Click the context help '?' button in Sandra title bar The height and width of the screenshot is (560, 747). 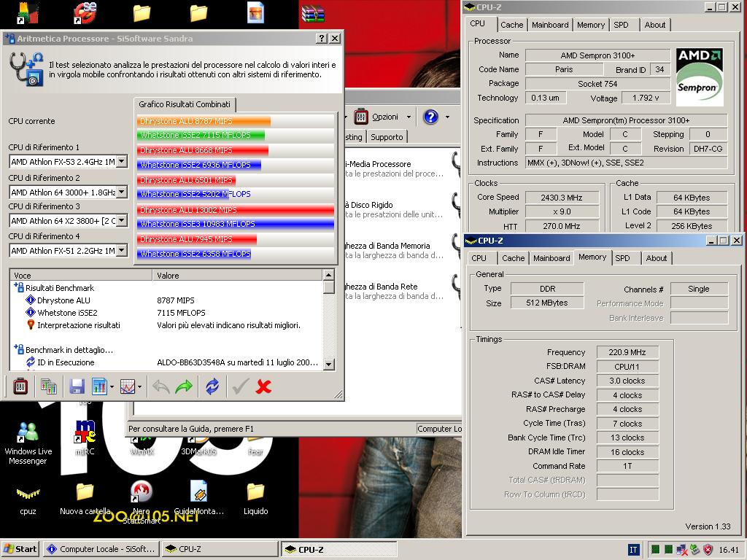point(322,39)
